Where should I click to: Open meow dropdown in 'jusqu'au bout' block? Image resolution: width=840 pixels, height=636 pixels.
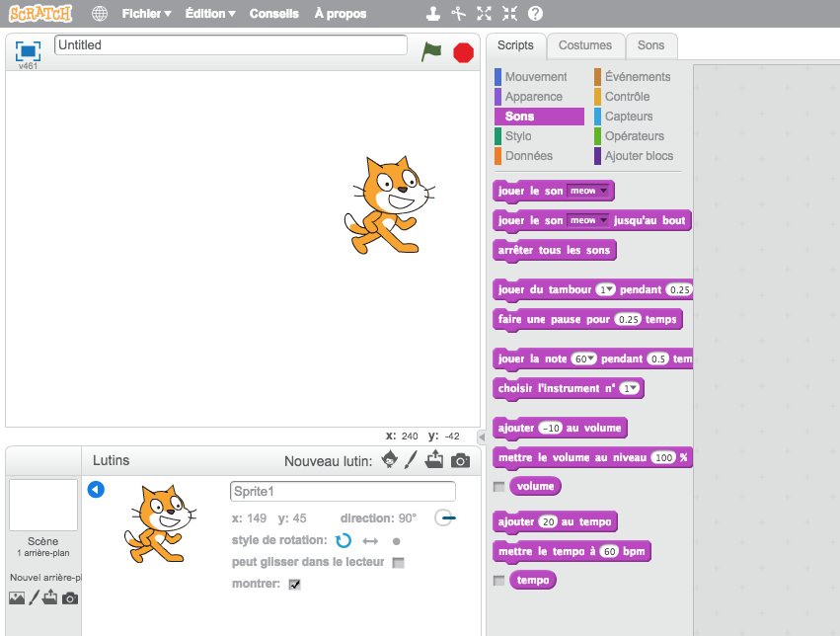click(588, 220)
